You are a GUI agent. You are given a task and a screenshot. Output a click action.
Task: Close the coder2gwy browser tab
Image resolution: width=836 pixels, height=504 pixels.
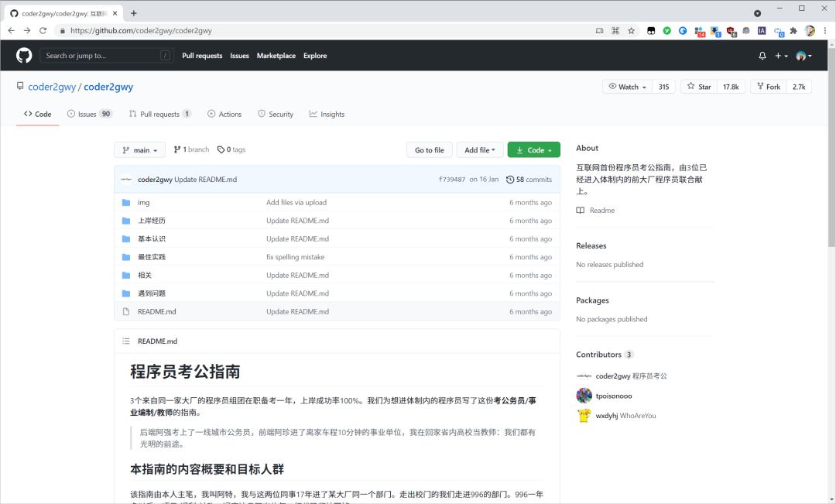click(x=115, y=13)
